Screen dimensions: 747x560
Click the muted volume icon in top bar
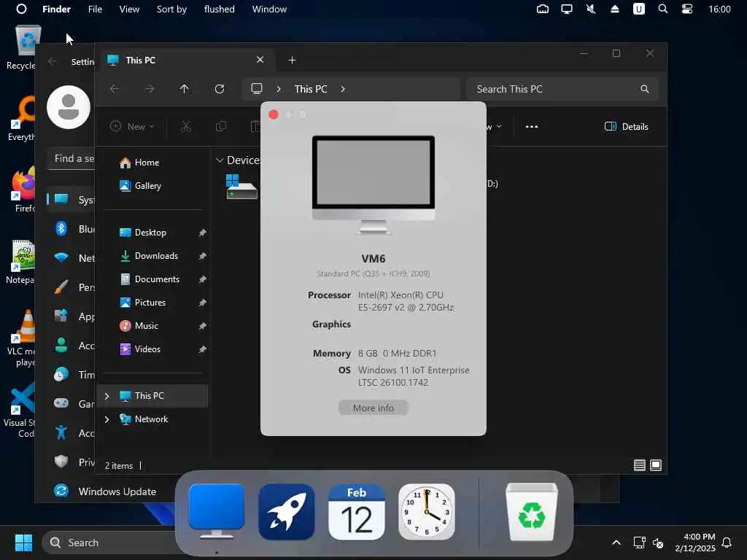[x=591, y=9]
